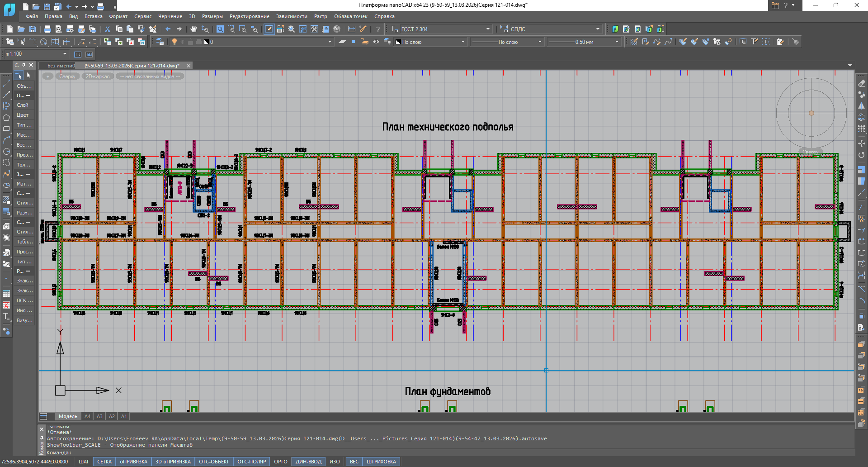The height and width of the screenshot is (467, 868).
Task: Open the 2D-каркас visual style selector
Action: [x=98, y=76]
